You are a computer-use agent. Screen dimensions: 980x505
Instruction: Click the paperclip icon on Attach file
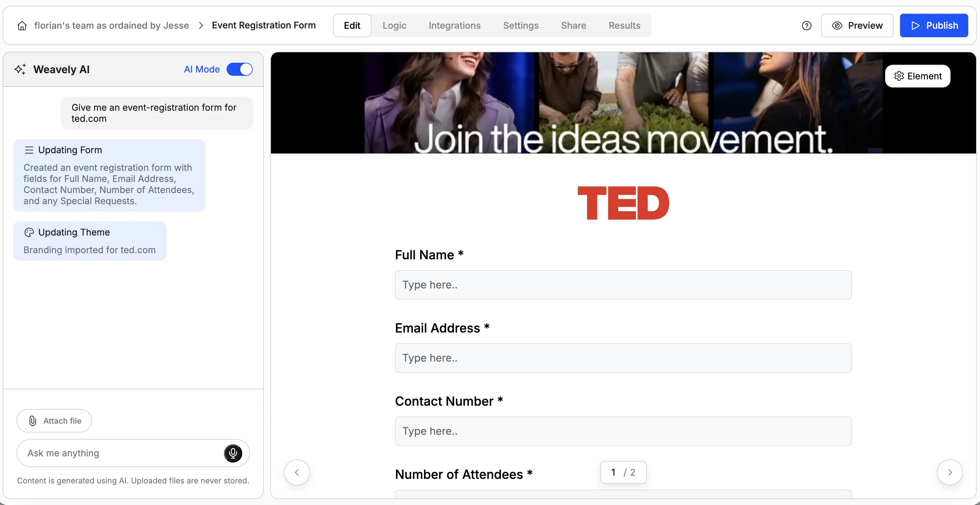click(x=32, y=420)
